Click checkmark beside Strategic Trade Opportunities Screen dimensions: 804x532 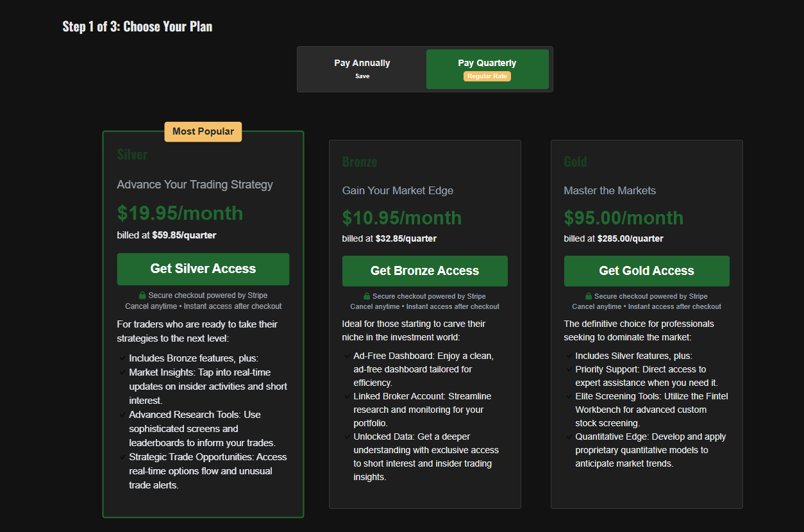point(122,457)
